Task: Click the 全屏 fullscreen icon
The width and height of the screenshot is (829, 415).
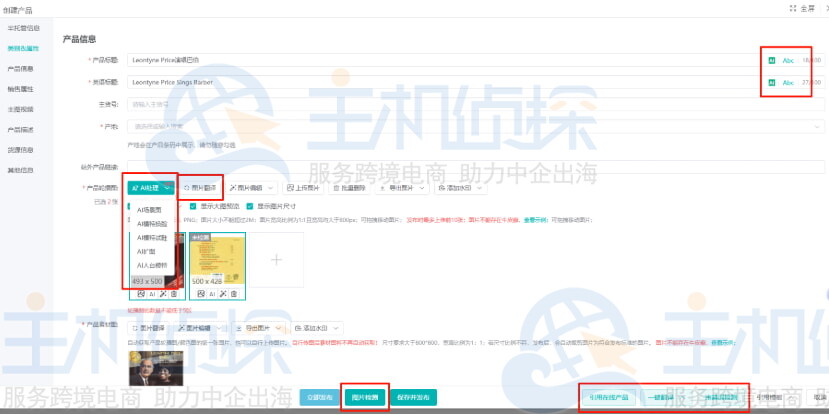Action: pyautogui.click(x=793, y=8)
